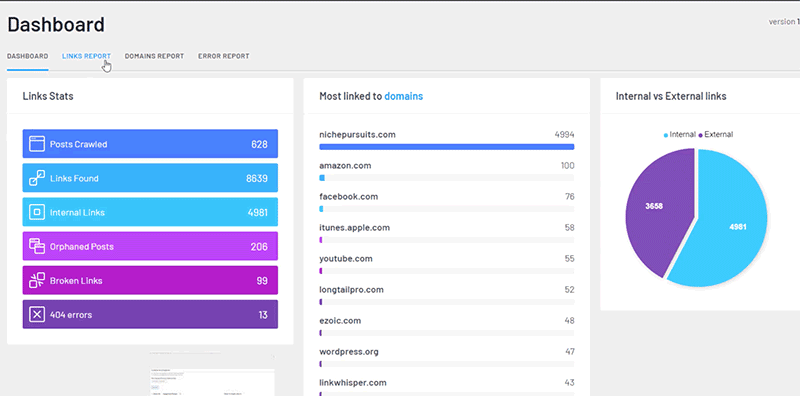This screenshot has width=800, height=396.
Task: Click the count 43 for linkwhisper.com
Action: point(569,383)
